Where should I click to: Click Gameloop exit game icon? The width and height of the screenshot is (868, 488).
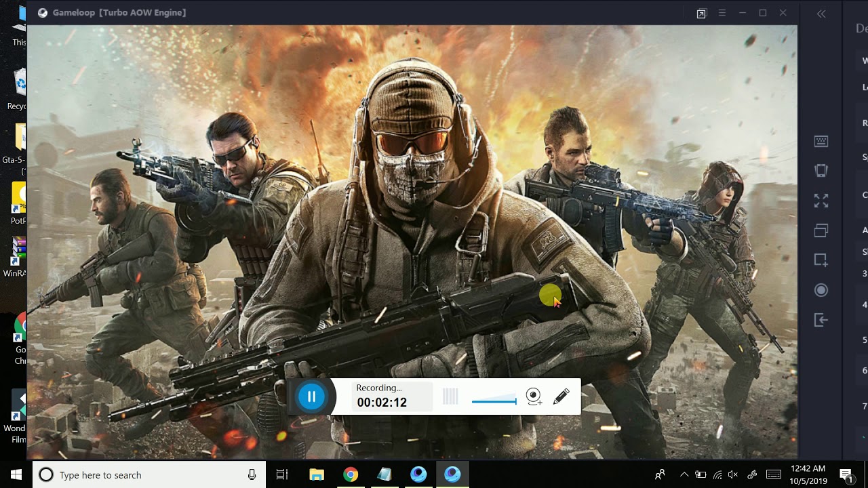821,320
